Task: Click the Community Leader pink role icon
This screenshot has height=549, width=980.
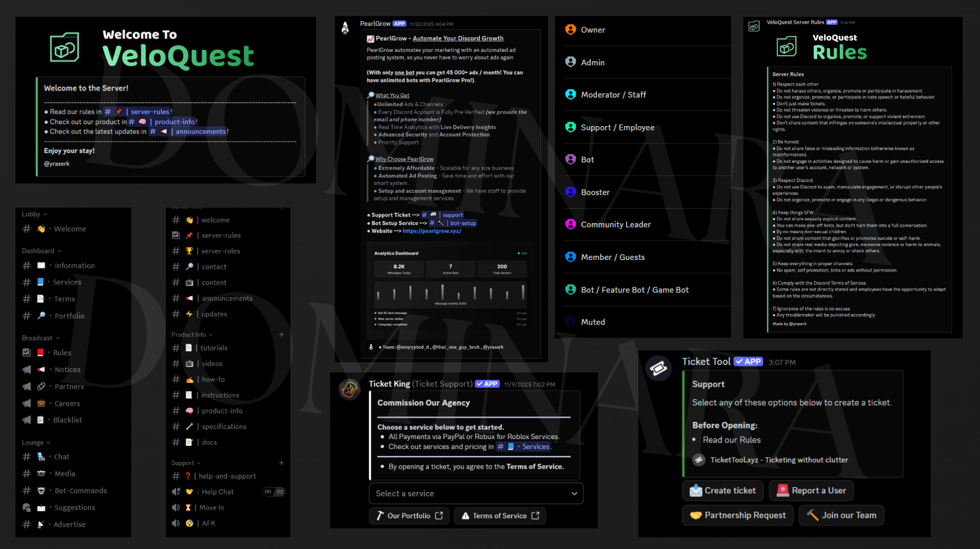Action: tap(570, 224)
